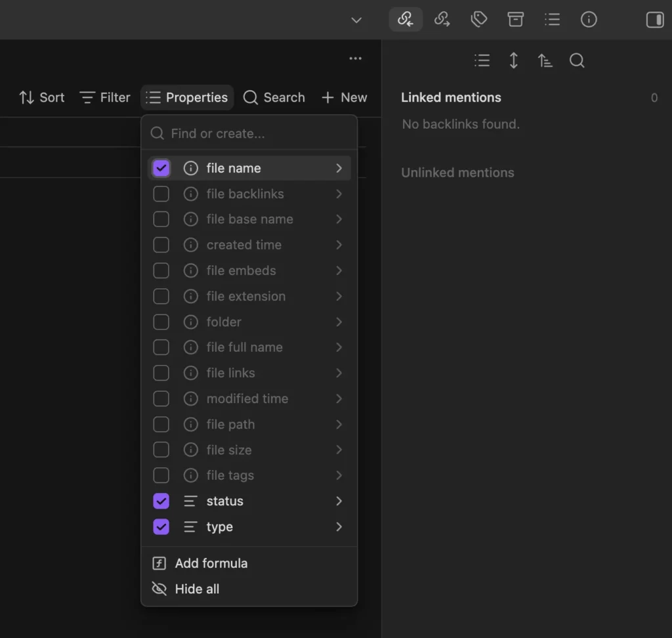Show search filter magnifier in backlinks pane
Viewport: 672px width, 638px height.
click(x=577, y=60)
